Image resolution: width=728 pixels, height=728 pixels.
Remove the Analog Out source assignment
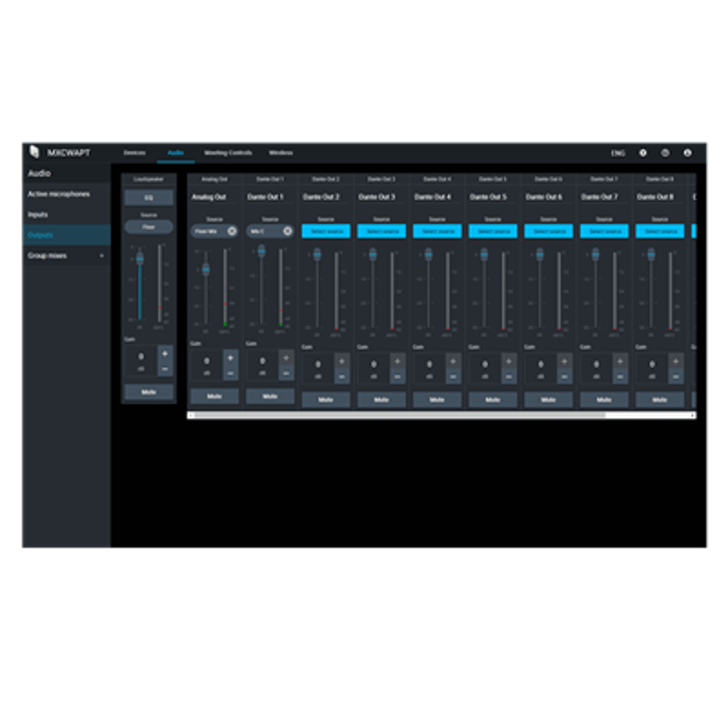pyautogui.click(x=232, y=231)
